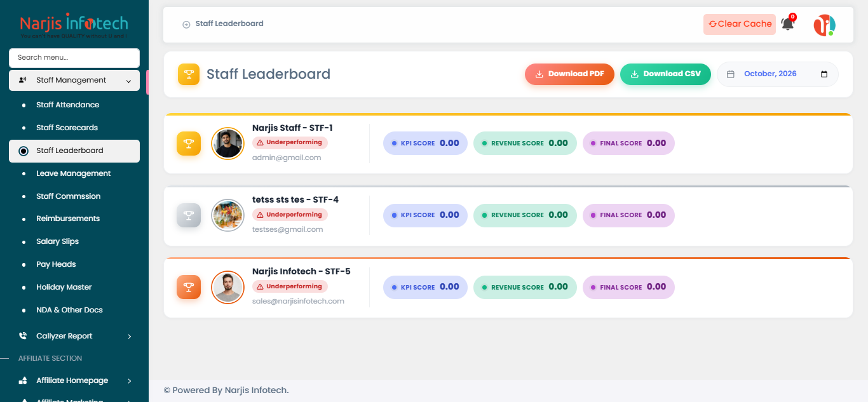This screenshot has height=402, width=868.
Task: Expand the Affiliate Homepage chevron
Action: point(129,380)
